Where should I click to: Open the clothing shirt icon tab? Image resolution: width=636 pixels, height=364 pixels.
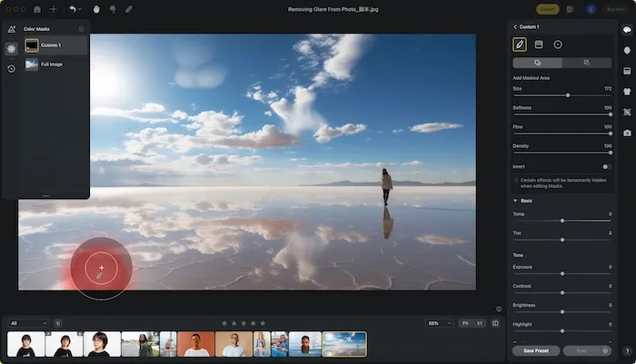[627, 92]
